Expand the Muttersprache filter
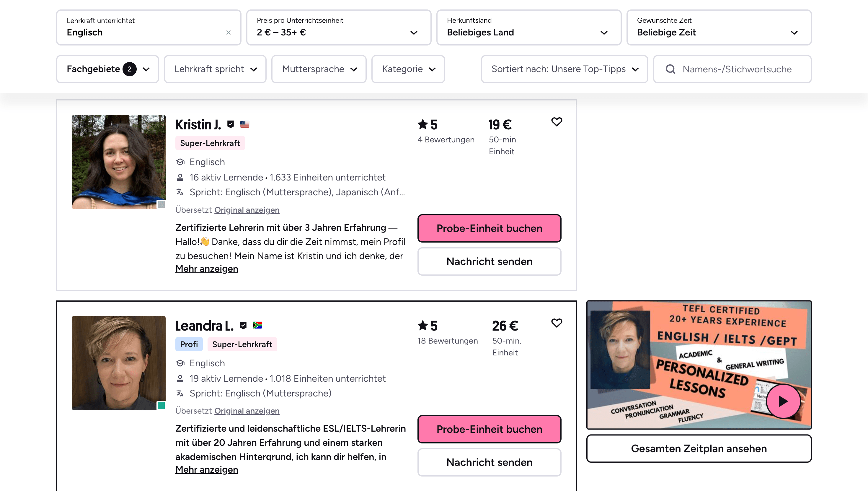Viewport: 868px width, 491px height. [319, 69]
